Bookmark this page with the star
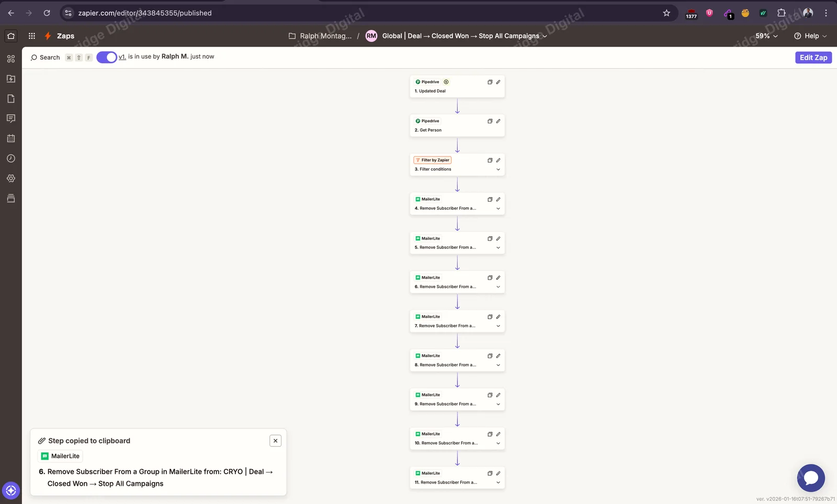Image resolution: width=837 pixels, height=504 pixels. [x=666, y=13]
